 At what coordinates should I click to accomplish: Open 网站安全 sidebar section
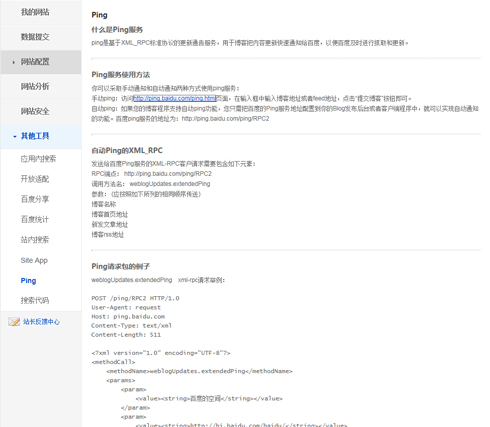point(35,111)
